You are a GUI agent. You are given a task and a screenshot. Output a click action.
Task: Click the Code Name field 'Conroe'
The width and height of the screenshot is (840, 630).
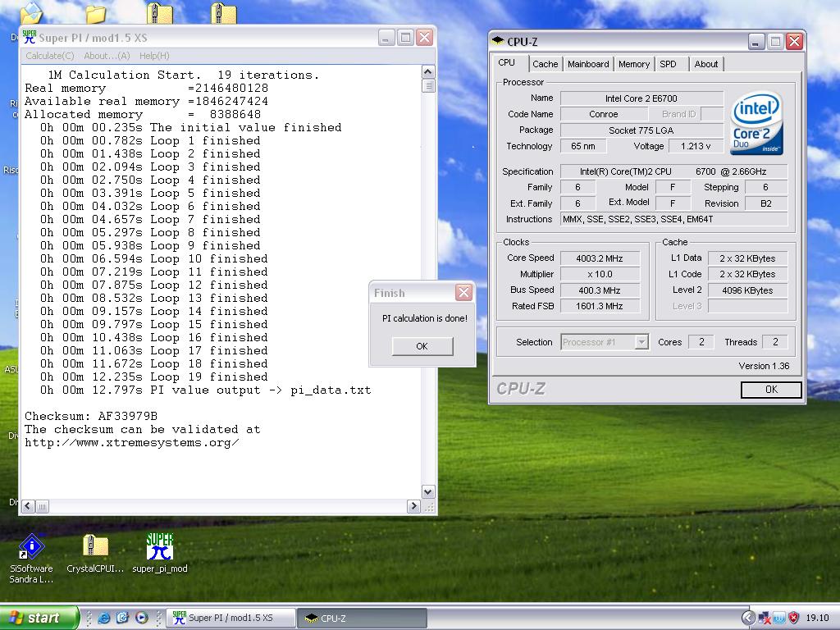(x=603, y=114)
